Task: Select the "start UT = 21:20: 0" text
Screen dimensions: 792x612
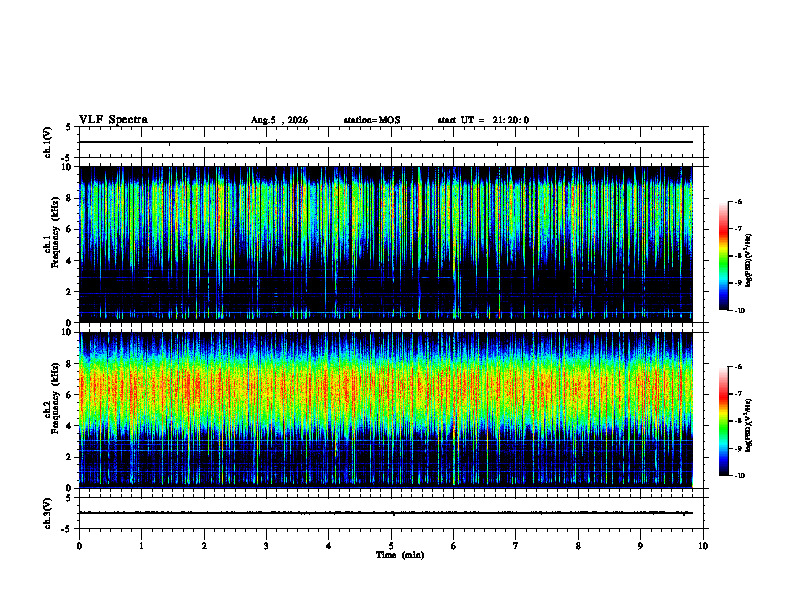Action: 483,120
